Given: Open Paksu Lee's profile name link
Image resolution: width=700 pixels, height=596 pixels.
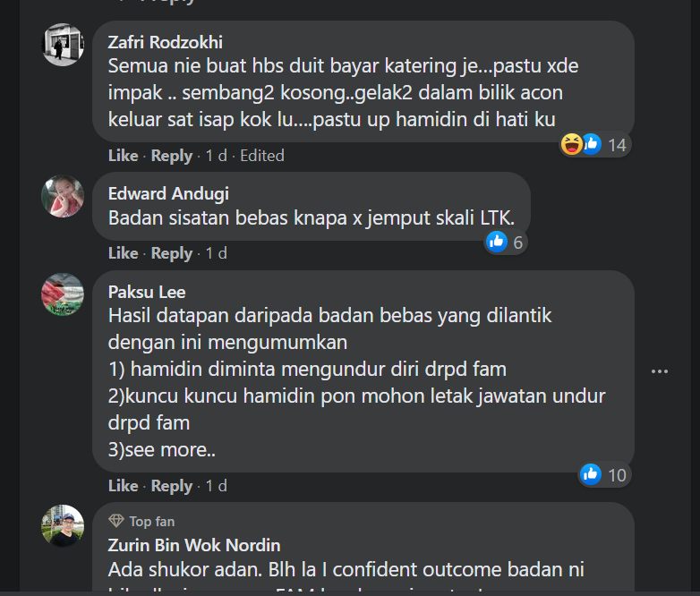Looking at the screenshot, I should point(147,292).
